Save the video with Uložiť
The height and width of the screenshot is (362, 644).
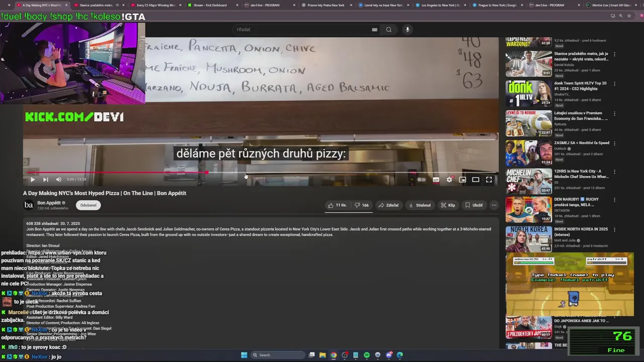point(474,205)
